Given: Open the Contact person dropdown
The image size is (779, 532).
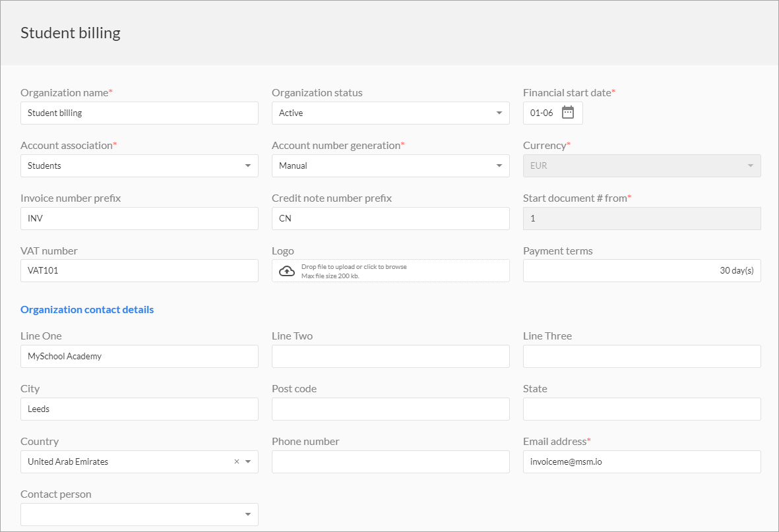Looking at the screenshot, I should [x=139, y=514].
